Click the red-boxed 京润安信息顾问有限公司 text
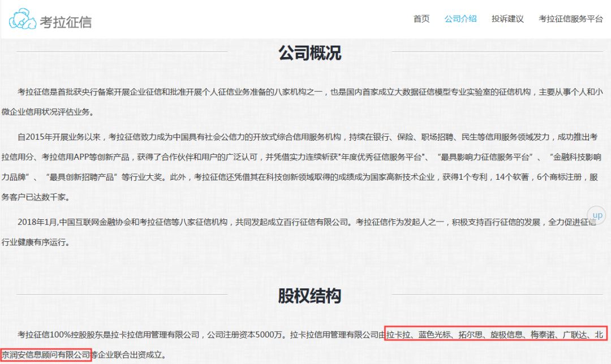This screenshot has height=364, width=611. point(46,354)
